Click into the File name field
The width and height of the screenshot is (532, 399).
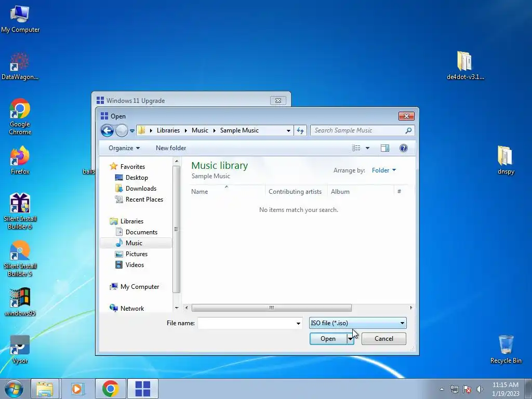246,323
